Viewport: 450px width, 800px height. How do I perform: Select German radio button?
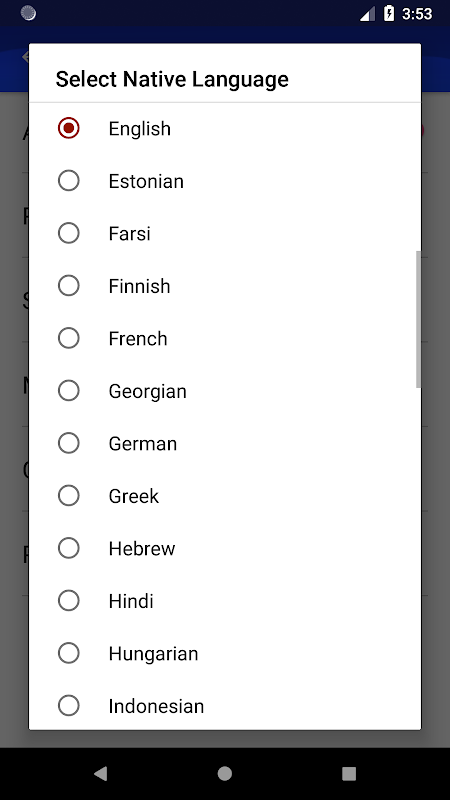69,443
